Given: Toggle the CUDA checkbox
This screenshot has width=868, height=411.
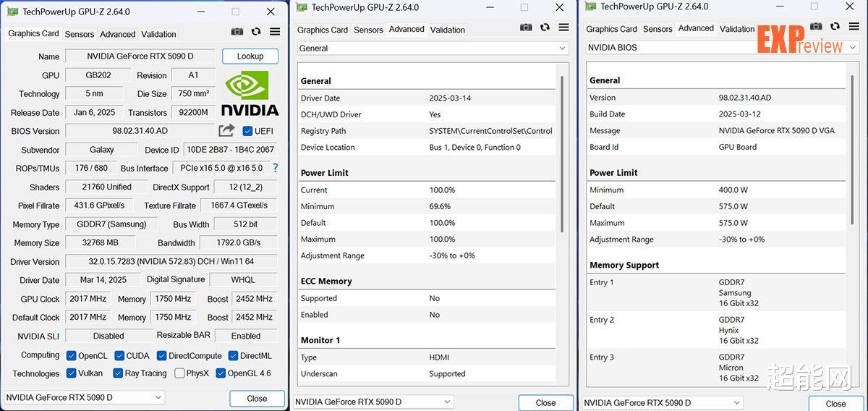Looking at the screenshot, I should (119, 355).
